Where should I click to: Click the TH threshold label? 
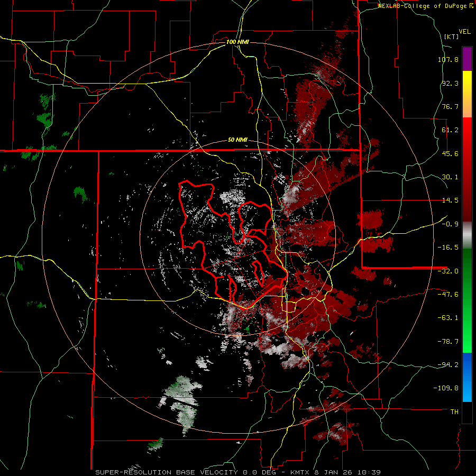coord(454,412)
